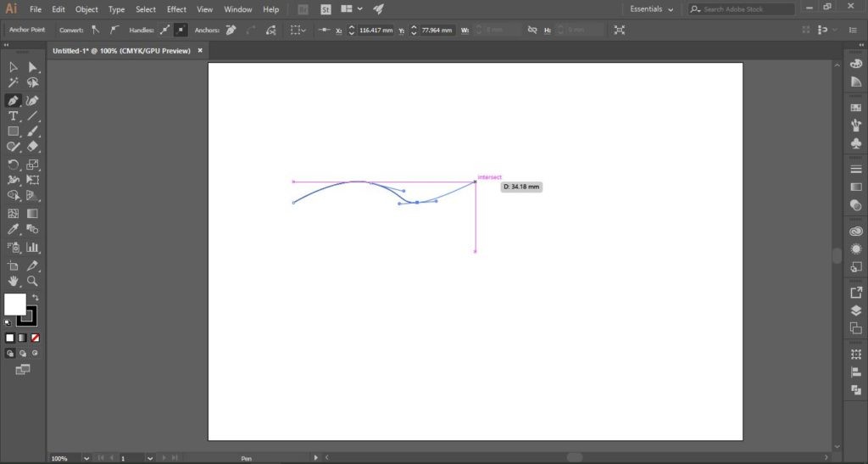The width and height of the screenshot is (868, 464).
Task: Open the File menu
Action: pyautogui.click(x=36, y=9)
